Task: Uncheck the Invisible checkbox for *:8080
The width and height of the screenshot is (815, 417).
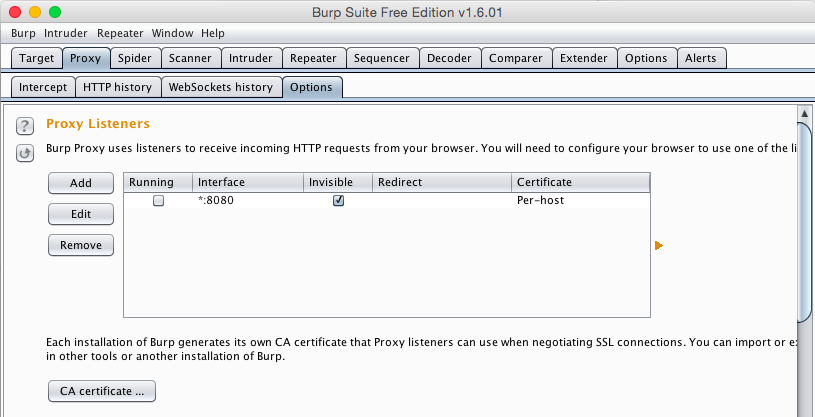Action: point(339,200)
